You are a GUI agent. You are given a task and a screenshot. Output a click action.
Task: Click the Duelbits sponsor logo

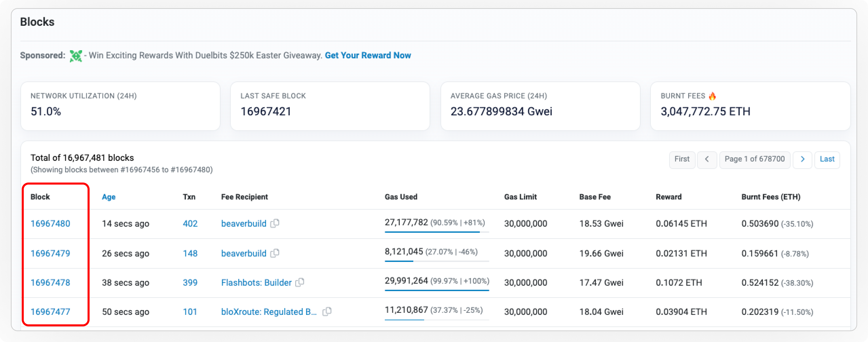tap(75, 55)
